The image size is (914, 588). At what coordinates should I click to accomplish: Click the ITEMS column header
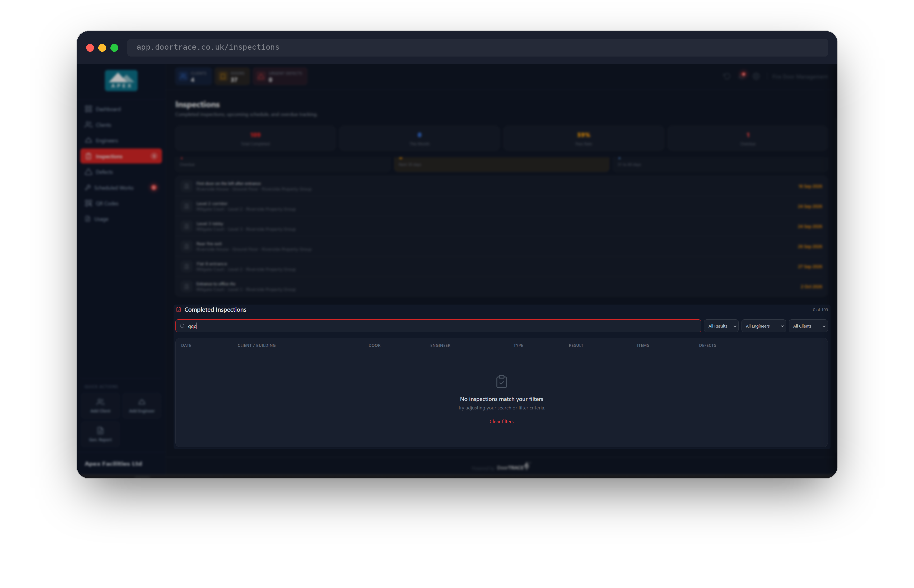(643, 346)
